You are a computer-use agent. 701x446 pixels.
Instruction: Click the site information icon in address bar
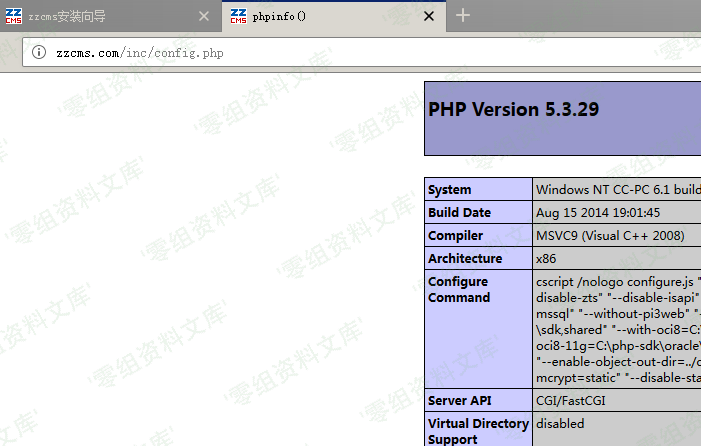tap(39, 52)
